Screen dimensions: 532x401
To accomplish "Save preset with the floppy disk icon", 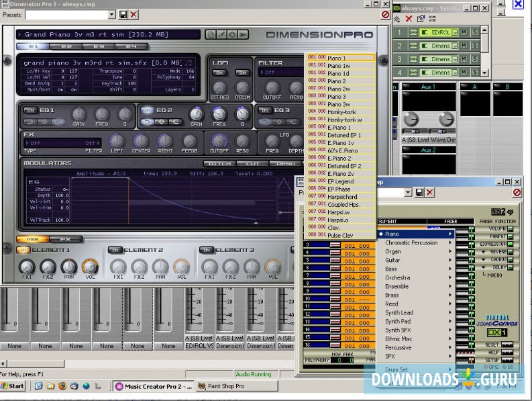I will [x=123, y=14].
